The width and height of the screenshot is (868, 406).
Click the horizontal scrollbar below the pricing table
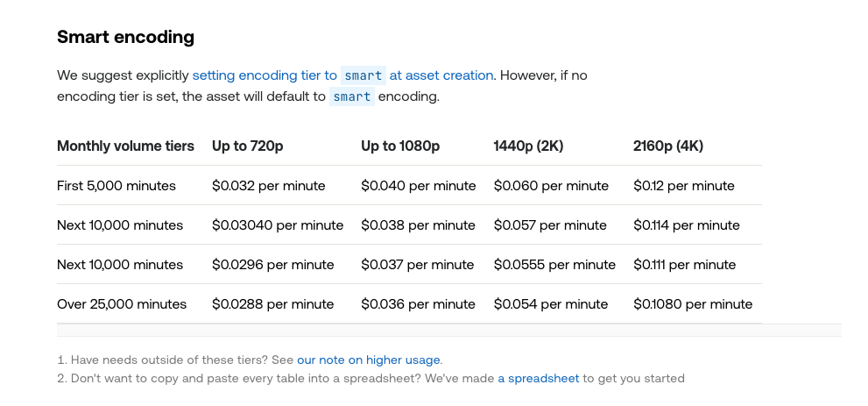(x=448, y=330)
